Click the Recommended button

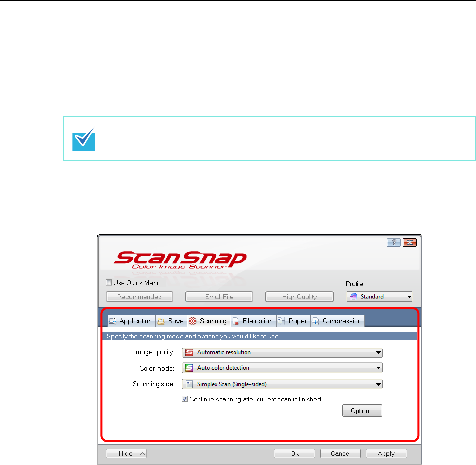coord(139,297)
